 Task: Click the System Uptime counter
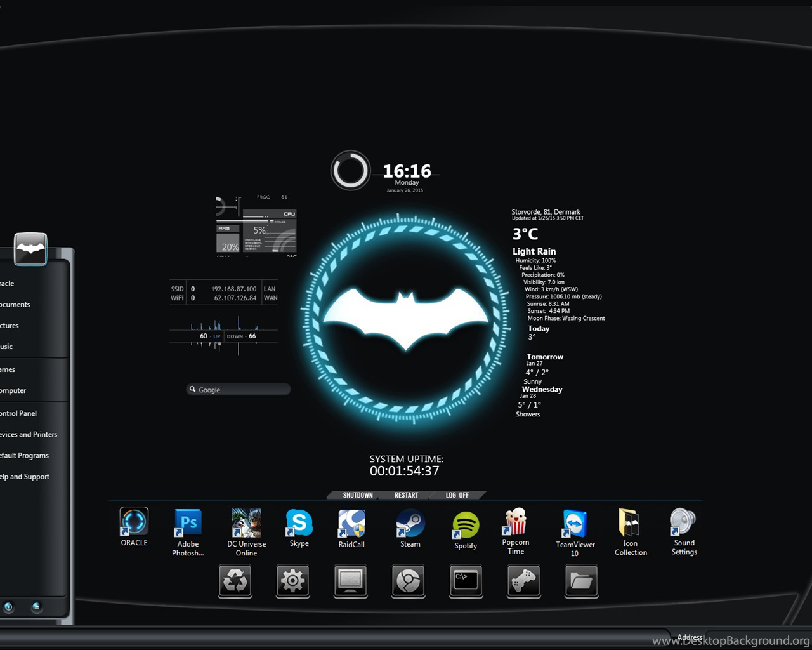405,471
